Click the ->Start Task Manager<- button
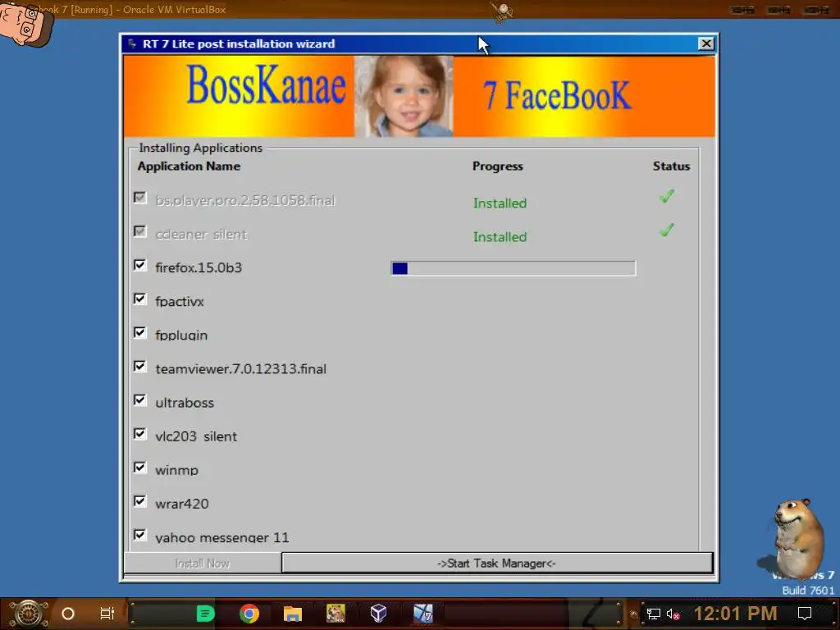Viewport: 840px width, 630px height. click(497, 563)
